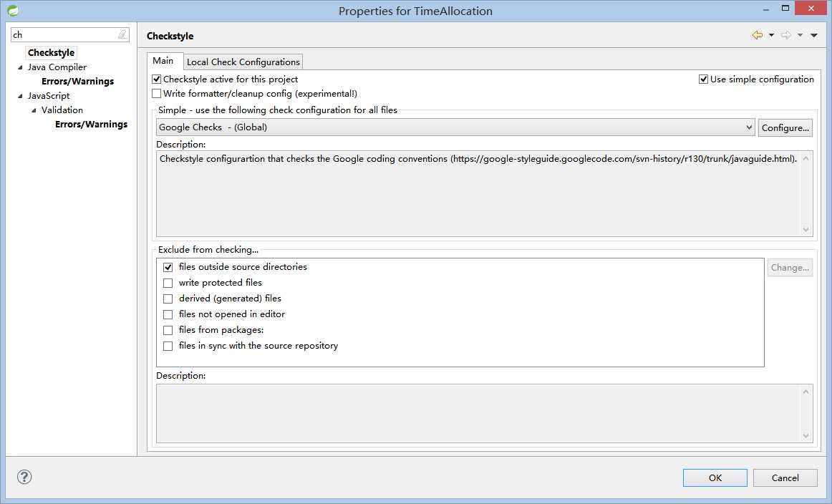The width and height of the screenshot is (832, 504).
Task: Toggle Use simple configuration checkbox
Action: tap(704, 79)
